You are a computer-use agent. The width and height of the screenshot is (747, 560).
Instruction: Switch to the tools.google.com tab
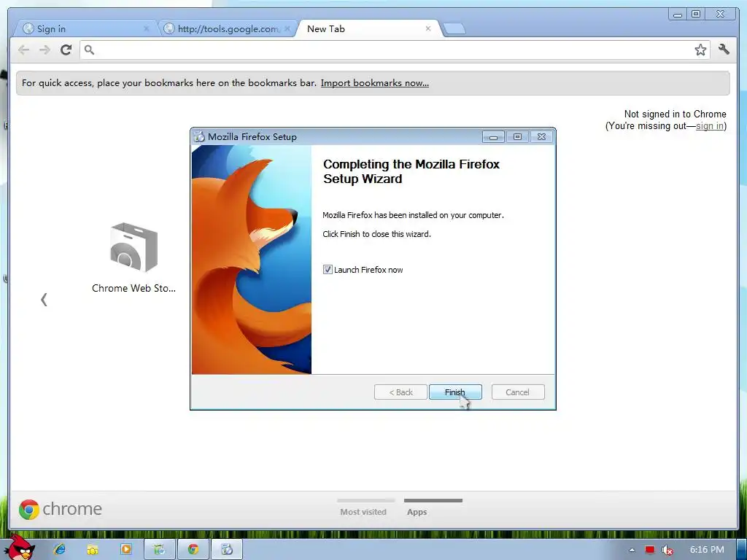[x=228, y=29]
